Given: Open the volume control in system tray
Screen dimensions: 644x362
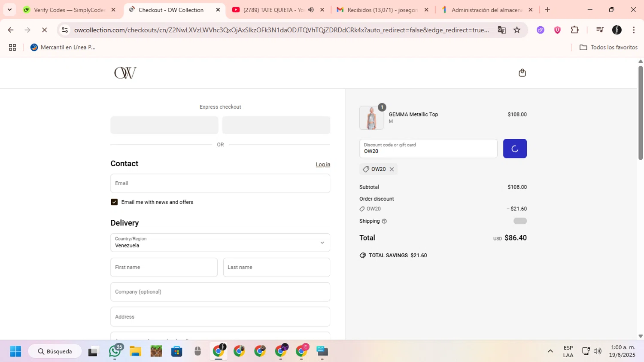Looking at the screenshot, I should coord(597,351).
